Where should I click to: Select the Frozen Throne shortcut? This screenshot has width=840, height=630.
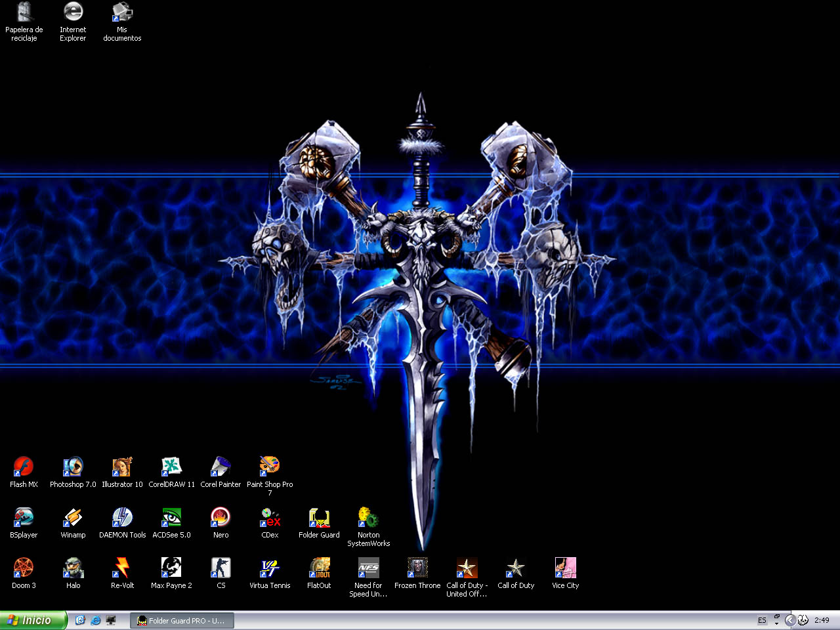click(x=417, y=573)
